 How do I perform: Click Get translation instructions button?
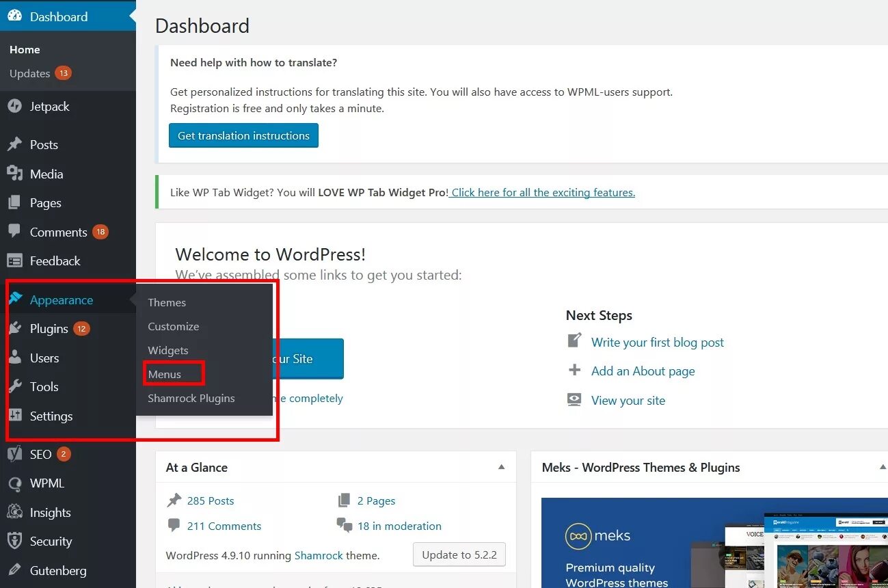click(243, 135)
